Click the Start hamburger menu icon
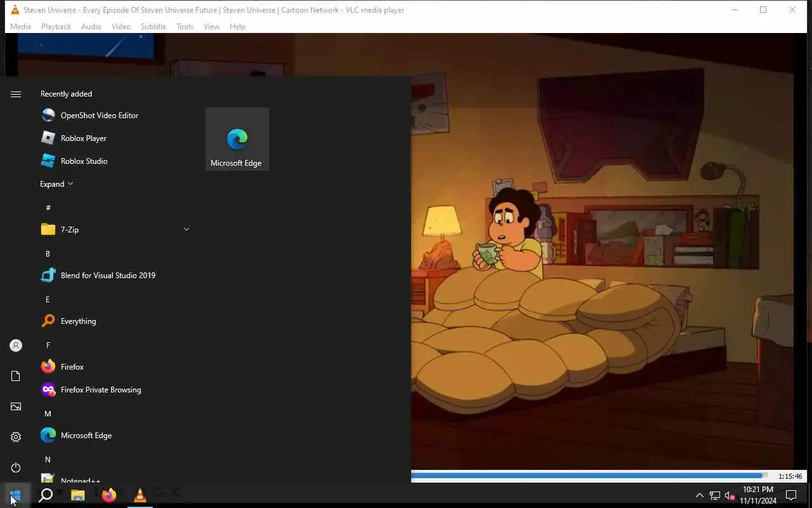Viewport: 812px width, 508px height. point(16,94)
